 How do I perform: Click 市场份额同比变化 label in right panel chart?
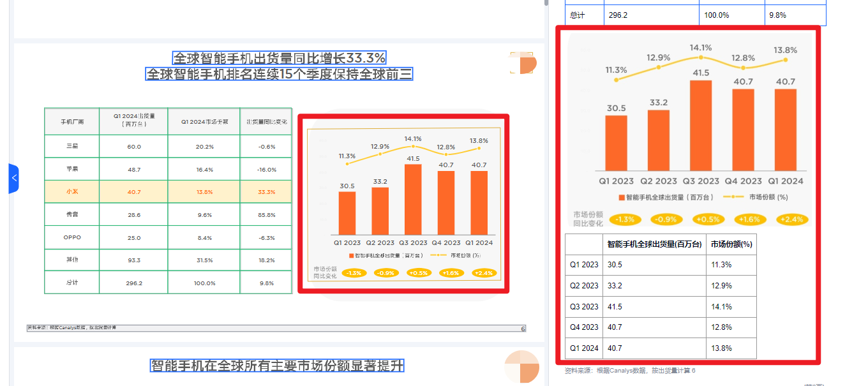pos(588,219)
